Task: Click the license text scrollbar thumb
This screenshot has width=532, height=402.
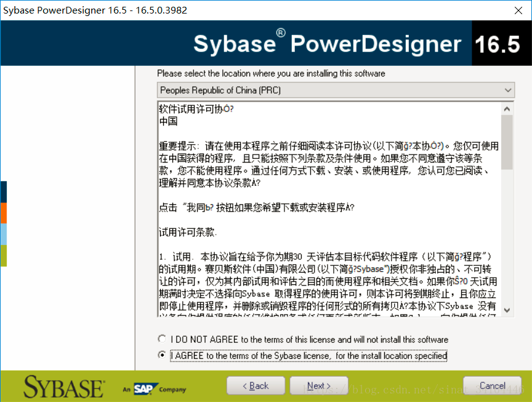Action: point(507,142)
